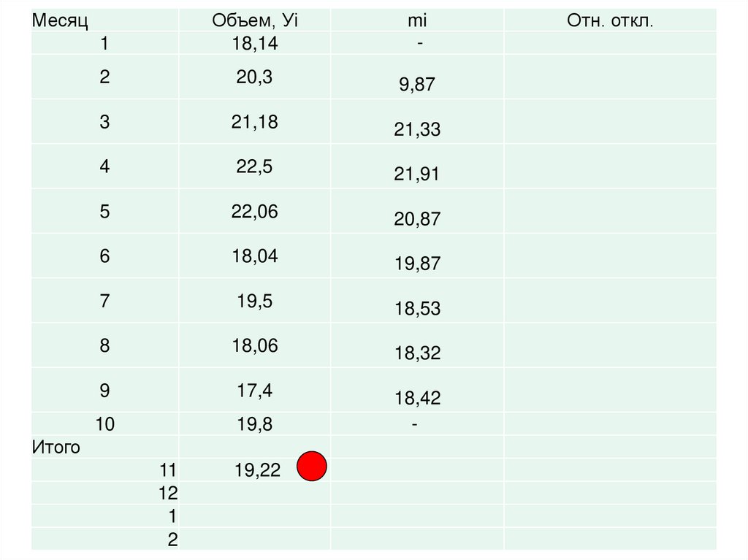Click the mi value 19,87

click(416, 264)
